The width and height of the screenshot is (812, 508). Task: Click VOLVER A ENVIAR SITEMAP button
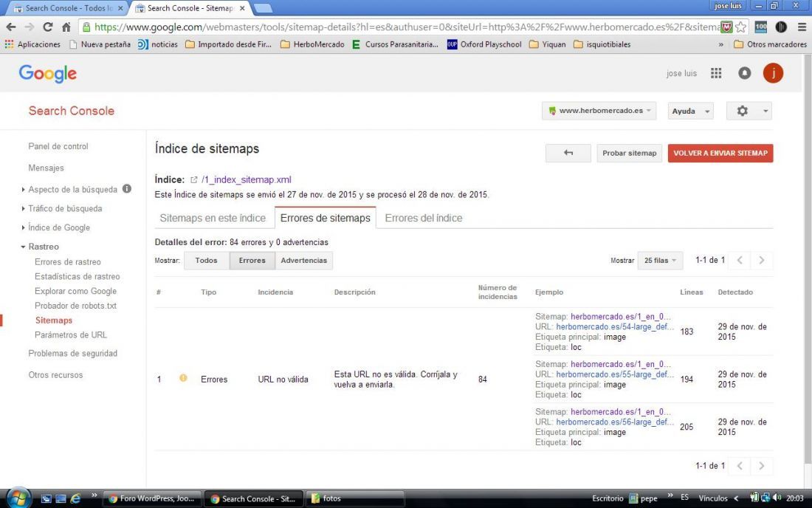click(x=720, y=153)
